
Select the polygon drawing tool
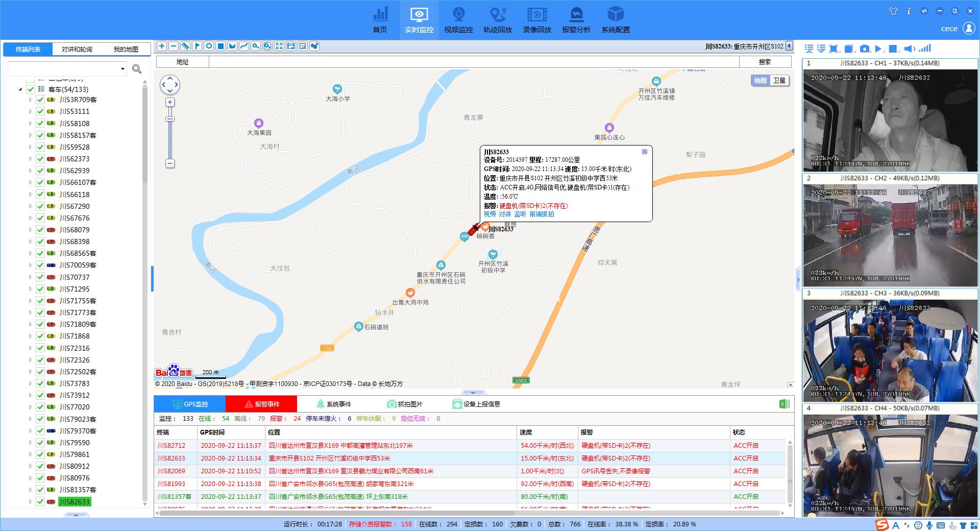[232, 46]
